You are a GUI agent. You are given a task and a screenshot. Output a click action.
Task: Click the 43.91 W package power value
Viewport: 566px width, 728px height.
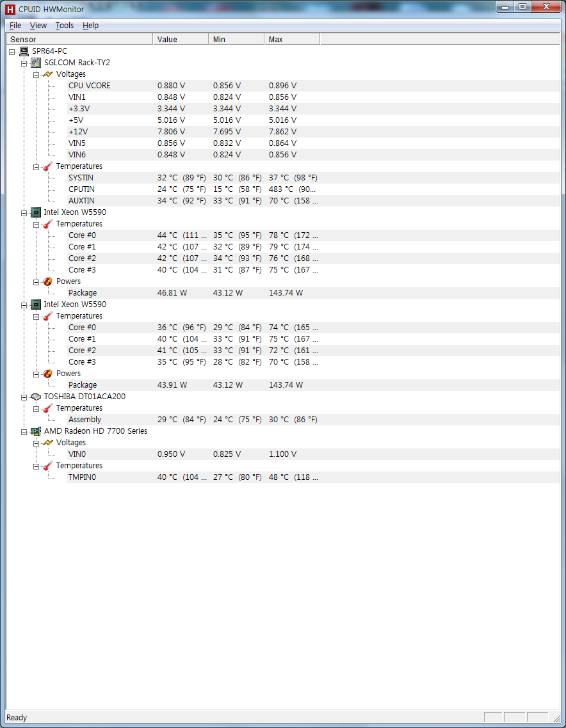(x=172, y=385)
